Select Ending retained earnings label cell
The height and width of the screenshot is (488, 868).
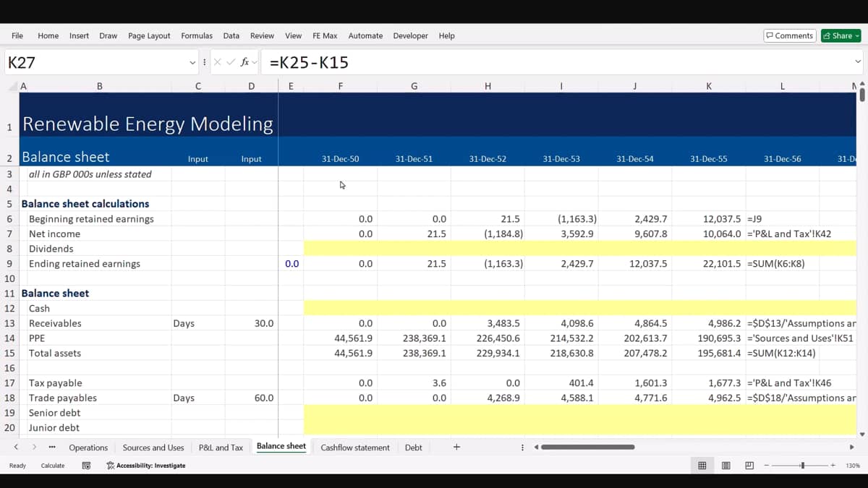point(95,264)
